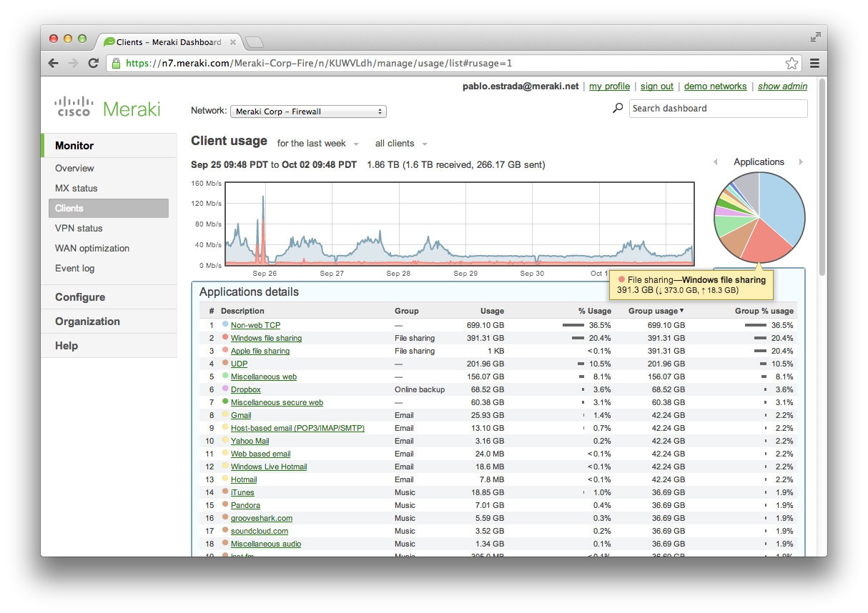Image resolution: width=868 pixels, height=613 pixels.
Task: Close the Clients – Meraki Dashboard tab
Action: click(x=233, y=42)
